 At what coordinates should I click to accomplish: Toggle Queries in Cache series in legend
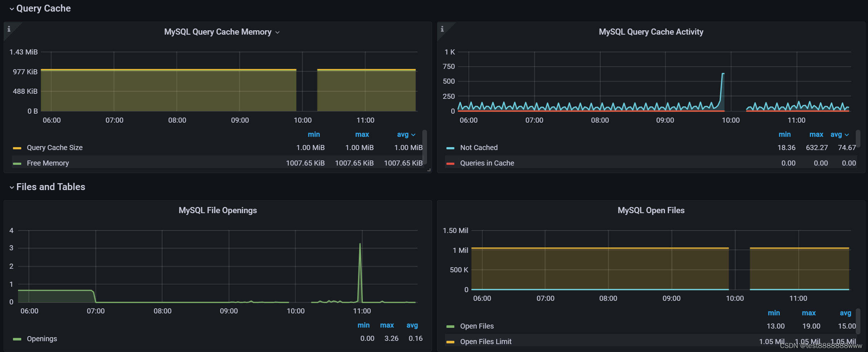[487, 163]
